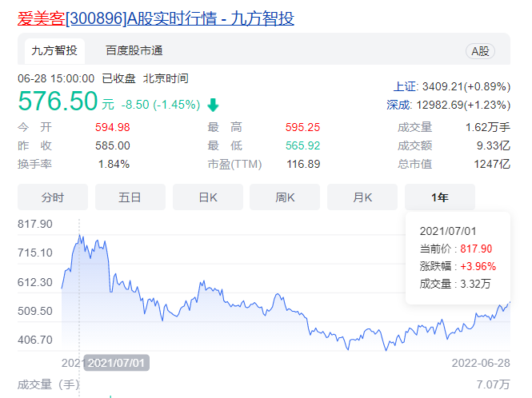The image size is (532, 398).
Task: Click the tooltip 当前价 817.90 value
Action: [x=476, y=249]
